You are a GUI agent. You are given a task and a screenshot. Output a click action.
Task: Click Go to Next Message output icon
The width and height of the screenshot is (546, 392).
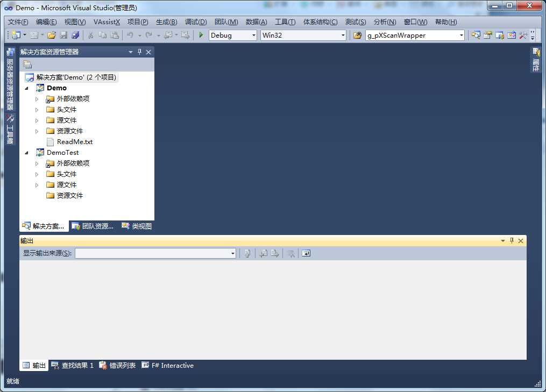coord(275,253)
